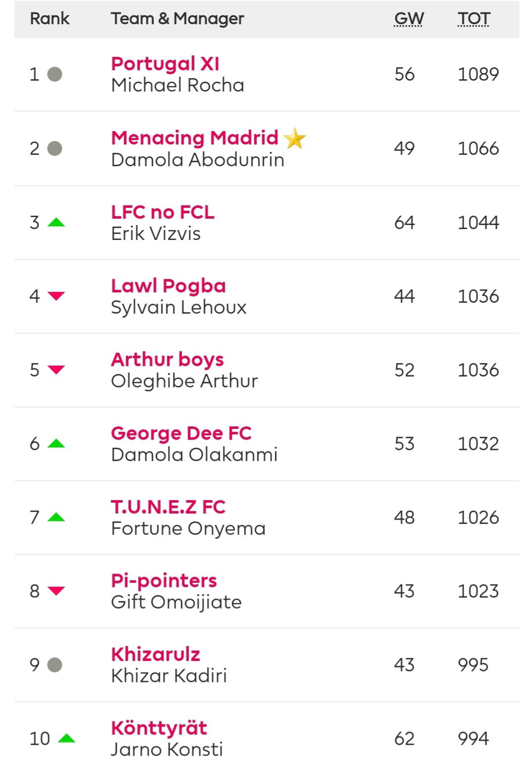This screenshot has height=762, width=532.
Task: Click the grey no-change dot beside rank 1
Action: click(x=54, y=74)
